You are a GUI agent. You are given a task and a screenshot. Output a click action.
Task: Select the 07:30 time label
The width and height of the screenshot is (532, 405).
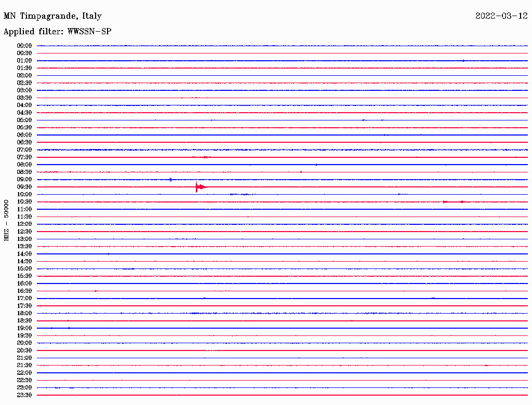pos(24,157)
